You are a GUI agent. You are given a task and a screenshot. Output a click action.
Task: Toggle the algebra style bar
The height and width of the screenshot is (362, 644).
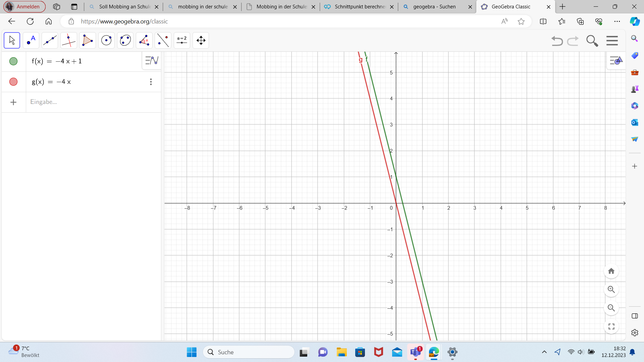tap(152, 61)
